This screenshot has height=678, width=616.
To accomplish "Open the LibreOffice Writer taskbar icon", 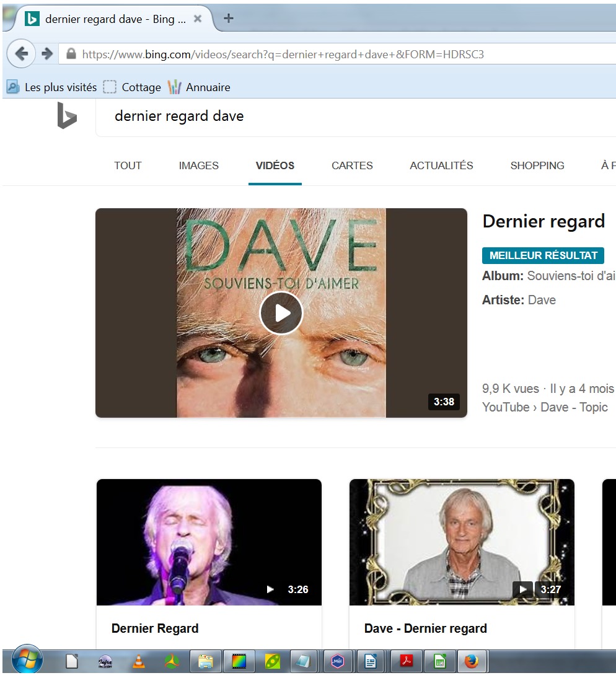I will pyautogui.click(x=371, y=661).
